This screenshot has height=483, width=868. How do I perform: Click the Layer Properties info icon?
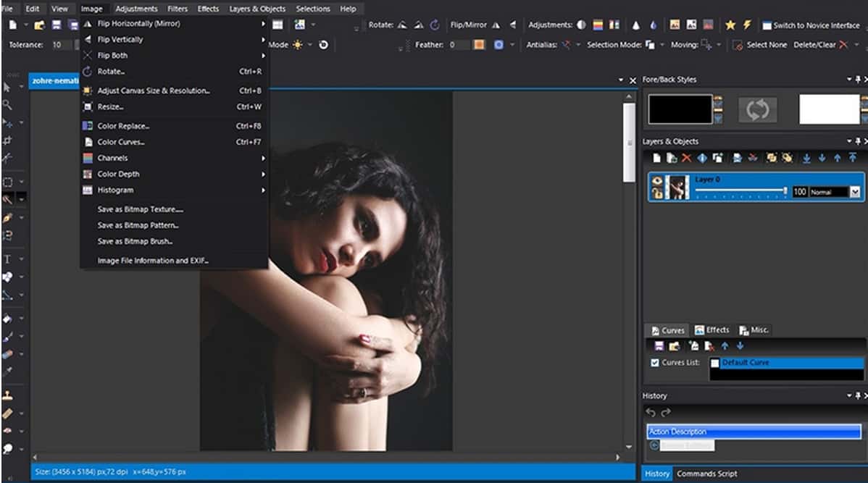703,157
